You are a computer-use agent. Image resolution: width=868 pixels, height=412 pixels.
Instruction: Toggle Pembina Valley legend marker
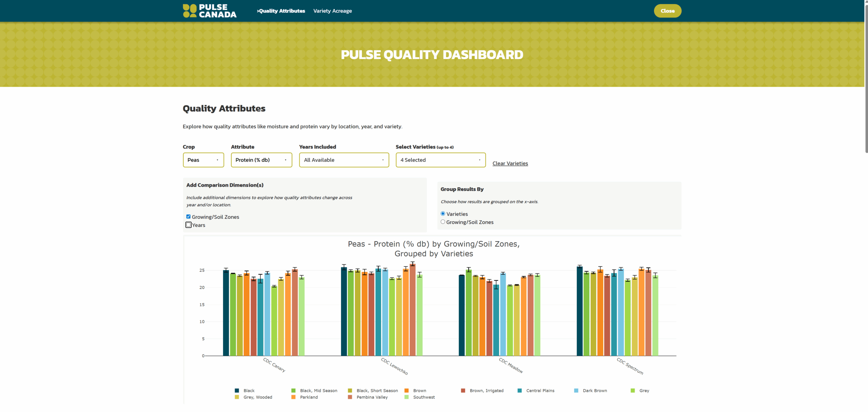click(350, 397)
